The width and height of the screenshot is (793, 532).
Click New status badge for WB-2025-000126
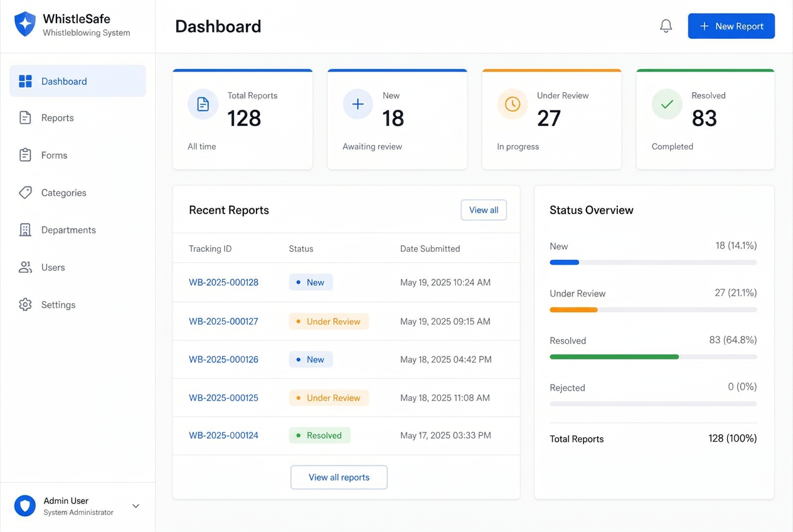(311, 359)
